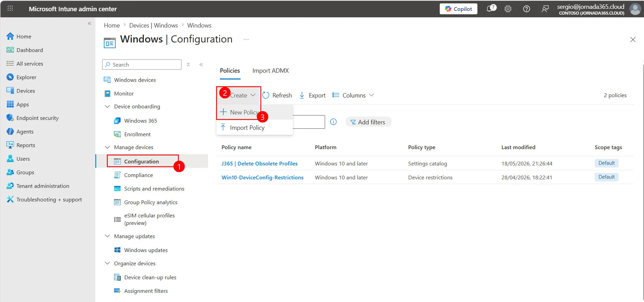
Task: Click Devices | Windows breadcrumb link
Action: (x=153, y=25)
